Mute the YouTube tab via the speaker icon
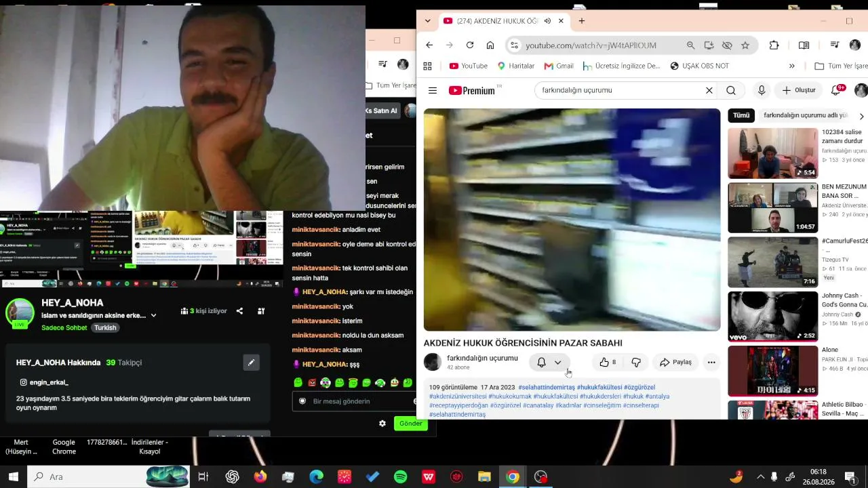Screen dimensions: 868x488 click(x=547, y=21)
